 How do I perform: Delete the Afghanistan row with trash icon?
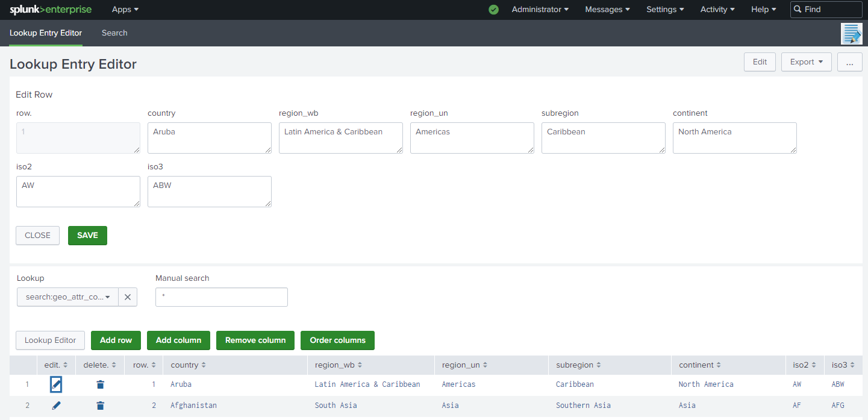point(101,406)
